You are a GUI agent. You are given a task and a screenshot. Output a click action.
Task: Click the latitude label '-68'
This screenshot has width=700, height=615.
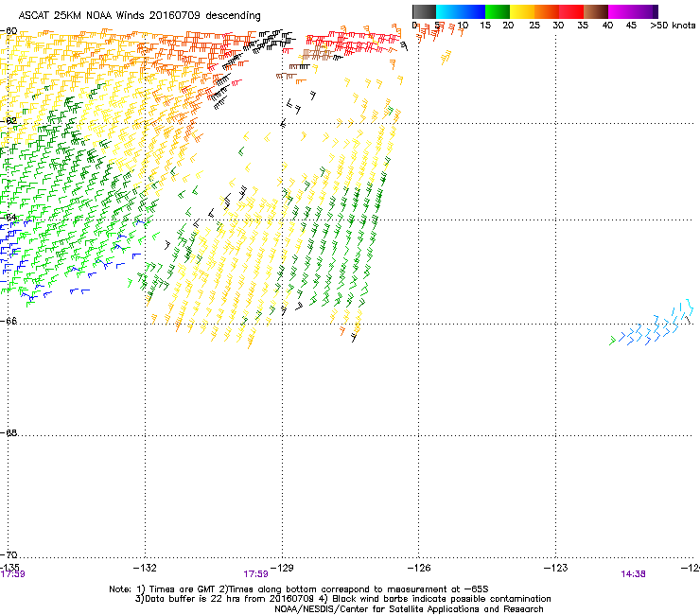(x=9, y=432)
